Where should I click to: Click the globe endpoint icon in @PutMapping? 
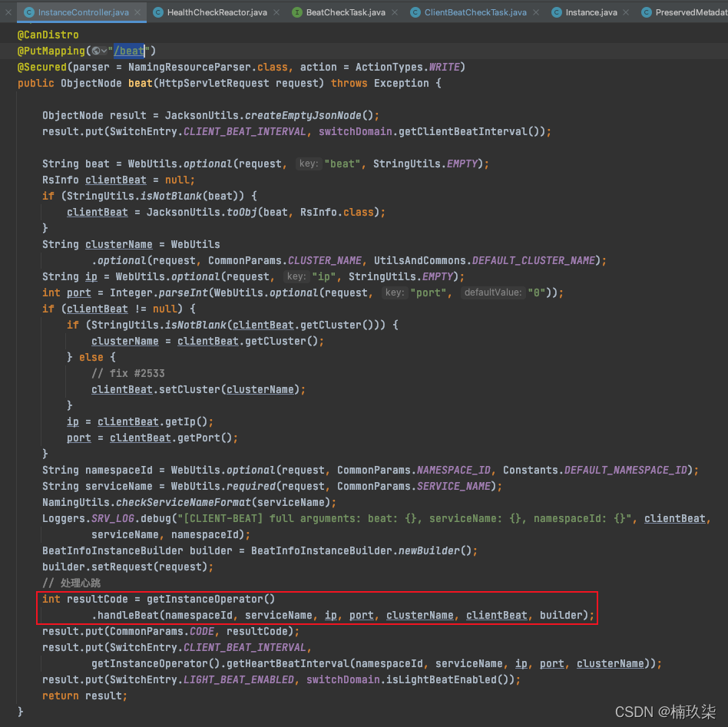click(x=95, y=51)
